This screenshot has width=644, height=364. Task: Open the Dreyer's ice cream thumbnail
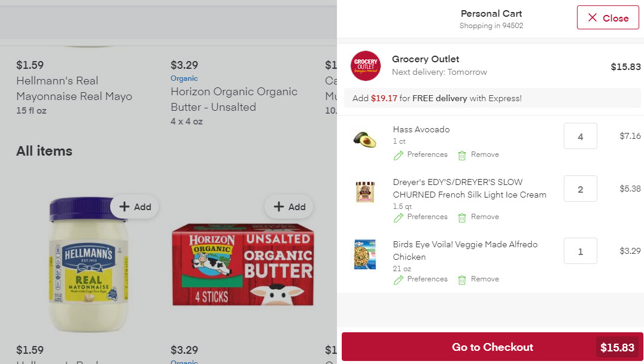point(364,192)
